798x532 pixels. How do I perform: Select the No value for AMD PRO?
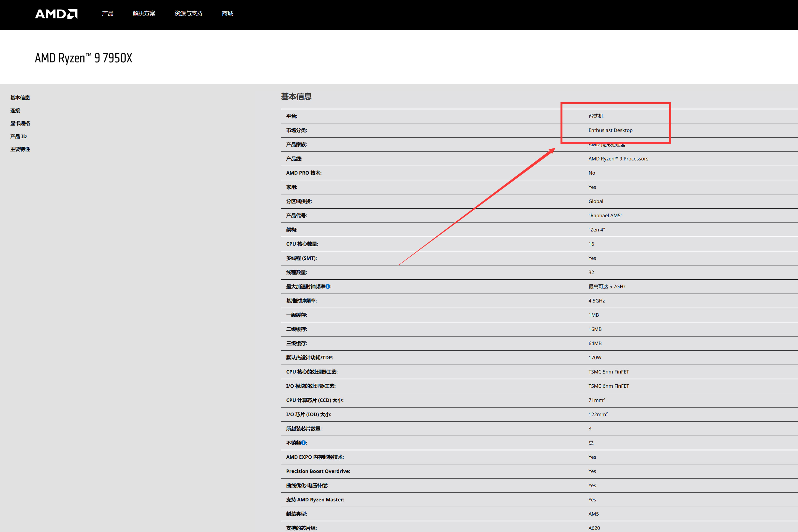(x=592, y=173)
